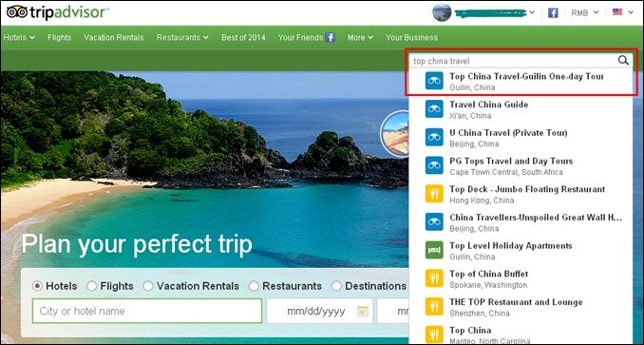
Task: Click the binoculars icon beside China Travellers-Unspoiled
Action: (x=434, y=221)
